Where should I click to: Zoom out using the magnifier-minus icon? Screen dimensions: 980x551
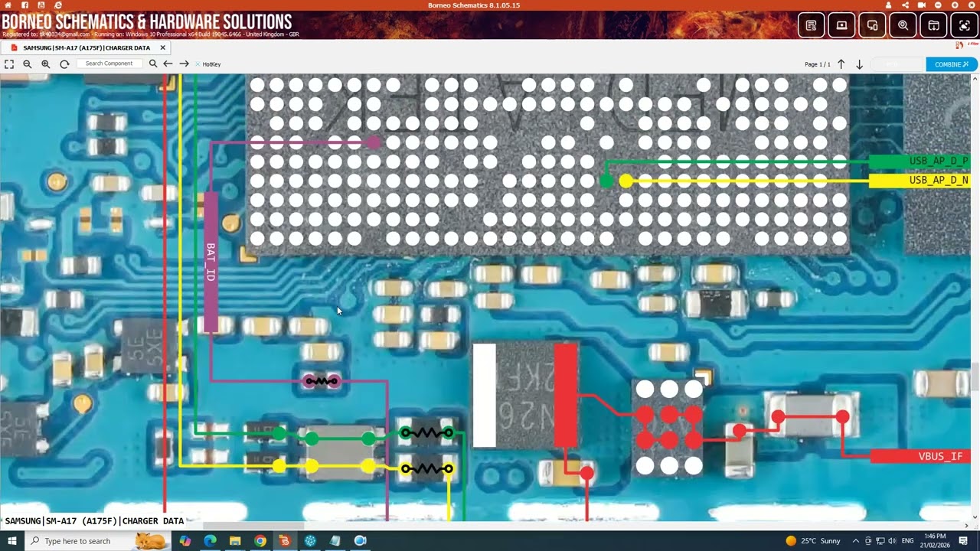click(x=27, y=64)
